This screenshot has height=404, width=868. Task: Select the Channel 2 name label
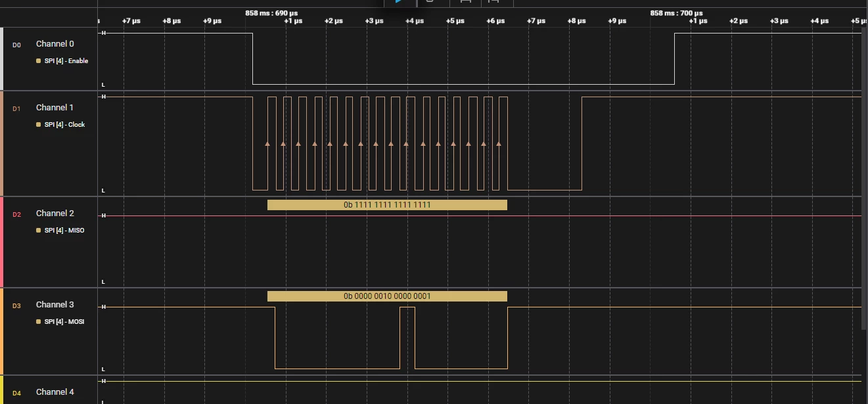pyautogui.click(x=55, y=213)
